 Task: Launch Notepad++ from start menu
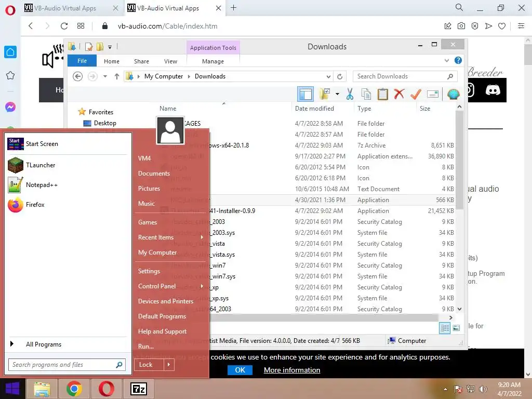point(67,185)
